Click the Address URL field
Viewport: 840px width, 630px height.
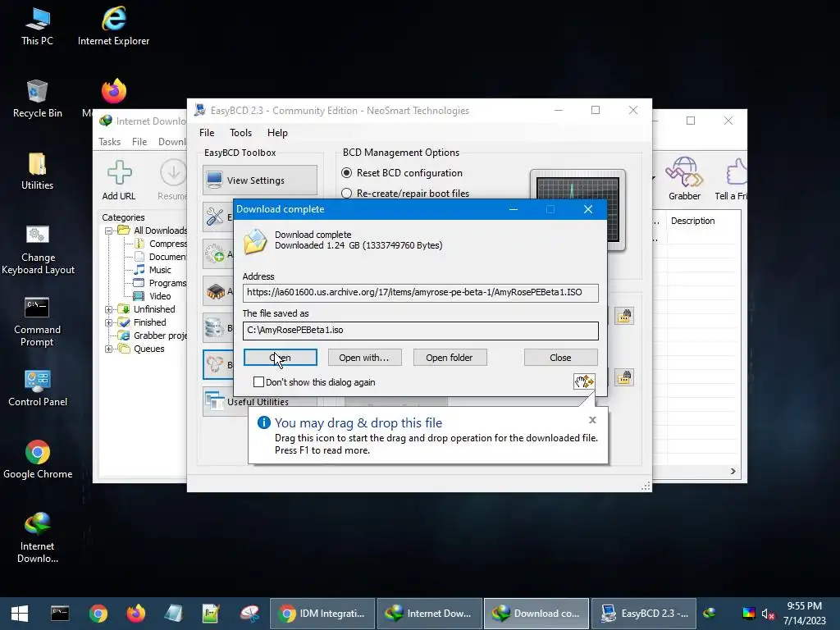(421, 293)
